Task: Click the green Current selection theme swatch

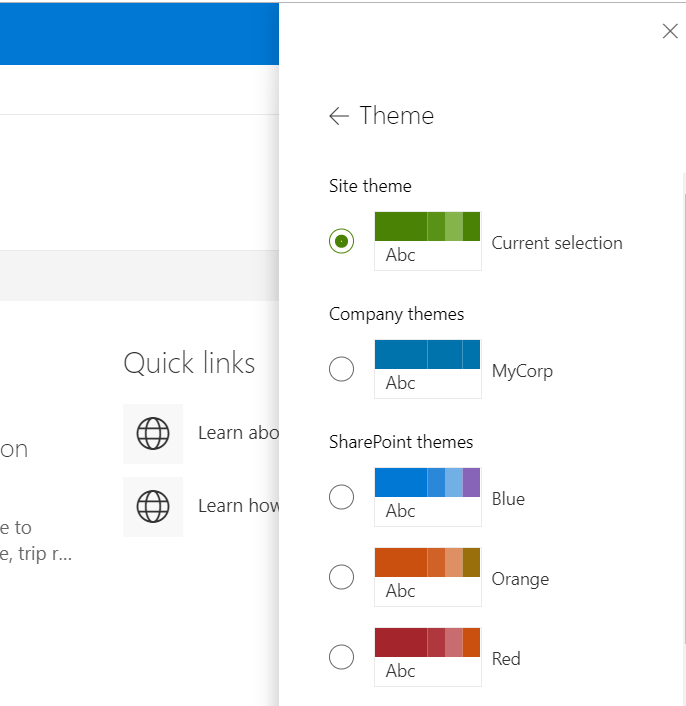Action: pos(428,241)
